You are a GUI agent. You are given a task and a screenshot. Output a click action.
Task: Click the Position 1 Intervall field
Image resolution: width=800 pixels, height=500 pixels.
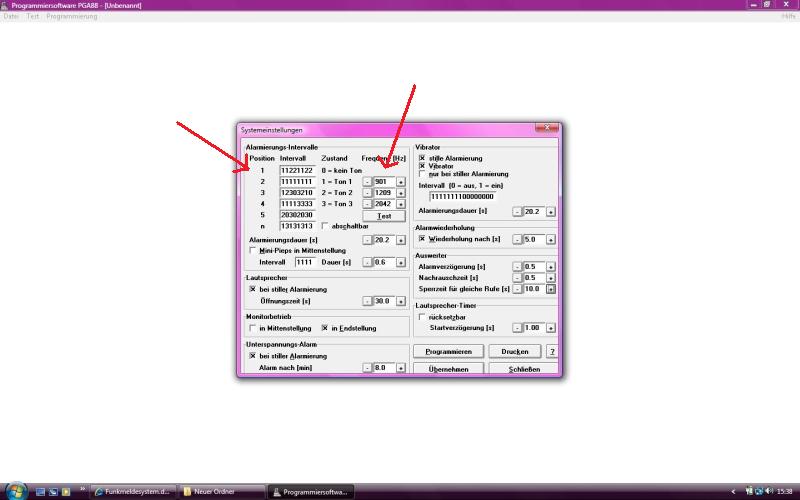296,170
